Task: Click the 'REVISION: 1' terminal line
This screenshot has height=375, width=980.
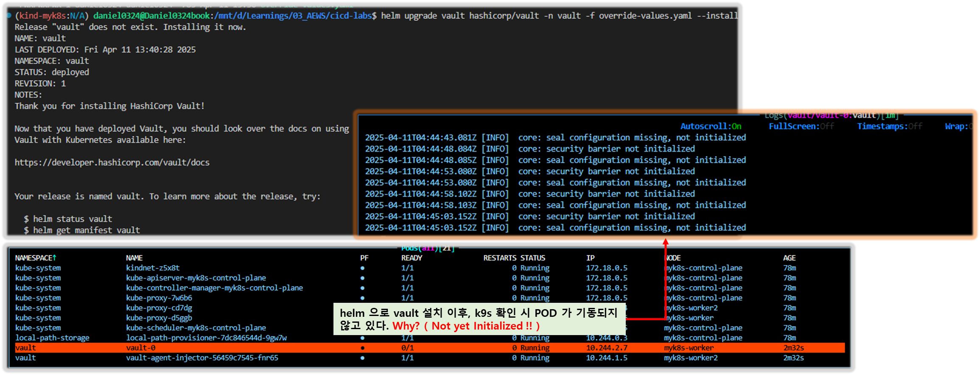Action: (x=40, y=84)
